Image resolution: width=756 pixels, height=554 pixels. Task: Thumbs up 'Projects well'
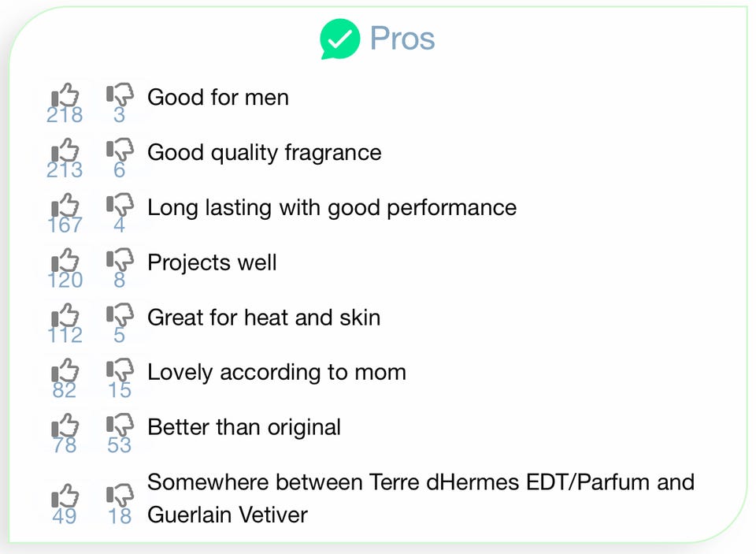click(x=66, y=262)
